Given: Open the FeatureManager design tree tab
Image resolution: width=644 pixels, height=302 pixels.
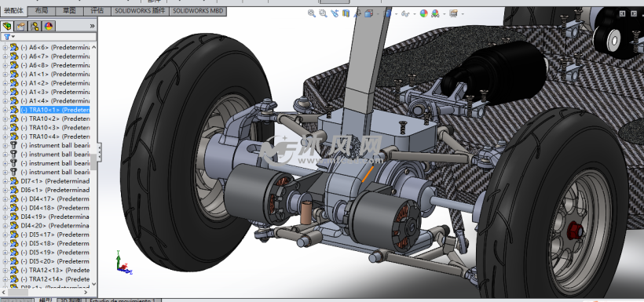Looking at the screenshot, I should (7, 26).
